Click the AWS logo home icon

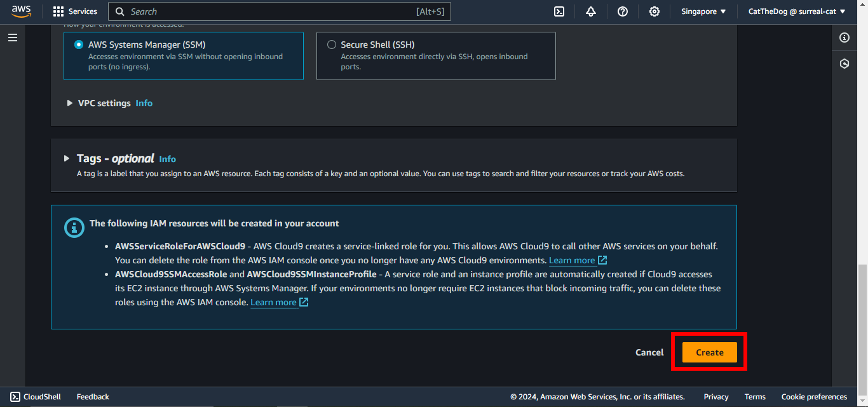tap(21, 11)
